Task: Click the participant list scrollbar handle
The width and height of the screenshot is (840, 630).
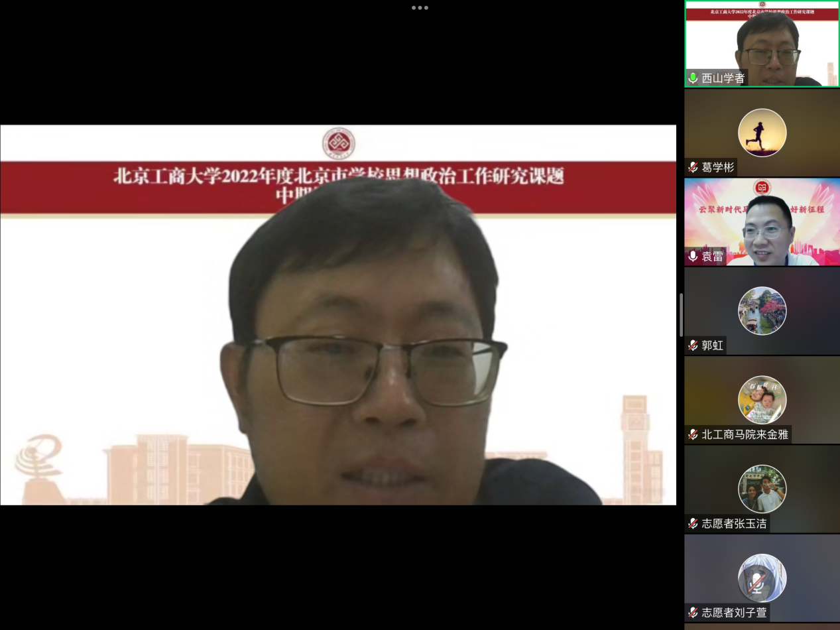Action: 681,315
